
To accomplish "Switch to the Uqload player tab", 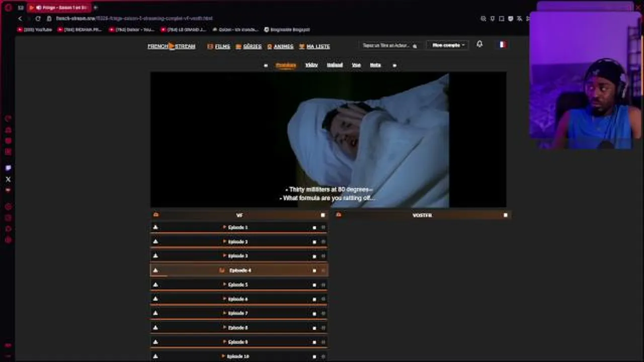I will (x=335, y=65).
